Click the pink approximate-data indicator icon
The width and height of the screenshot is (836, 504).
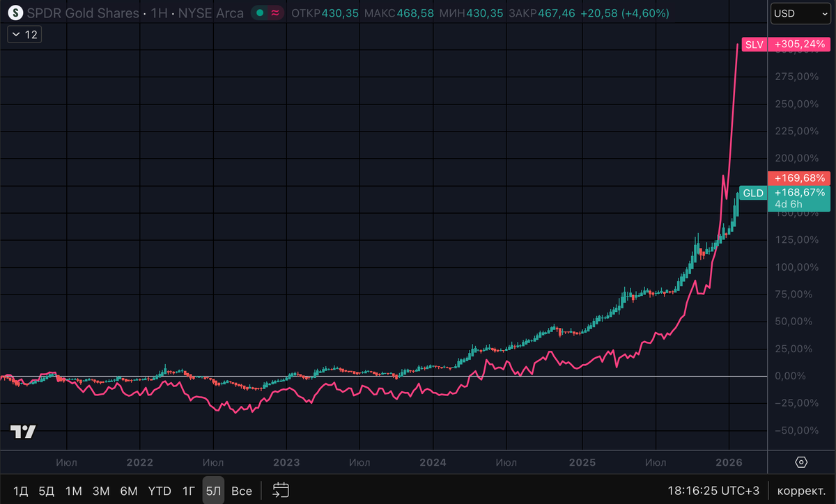[x=276, y=13]
